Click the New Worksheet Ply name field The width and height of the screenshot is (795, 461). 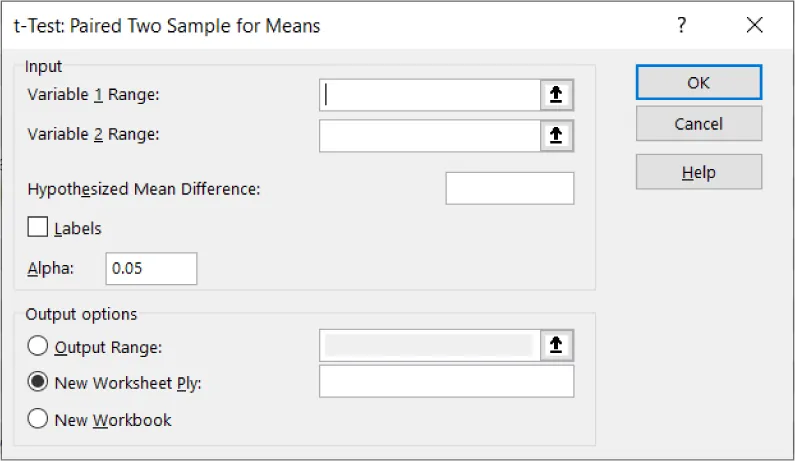(446, 382)
